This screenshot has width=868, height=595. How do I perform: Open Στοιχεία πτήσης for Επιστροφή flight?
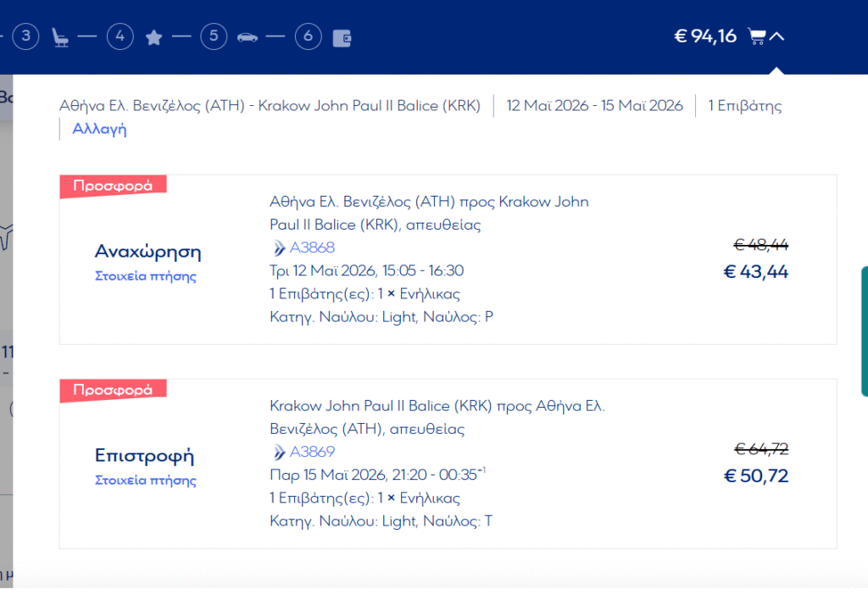pyautogui.click(x=146, y=481)
